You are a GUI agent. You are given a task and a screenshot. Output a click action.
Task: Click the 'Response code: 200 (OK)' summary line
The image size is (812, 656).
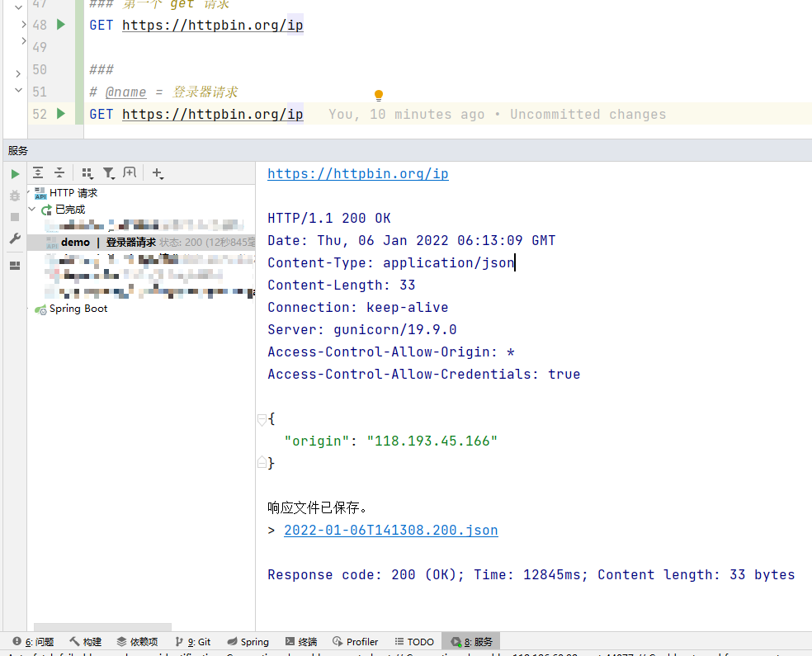[531, 574]
